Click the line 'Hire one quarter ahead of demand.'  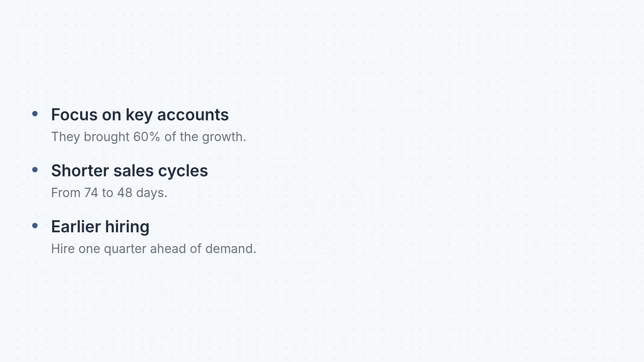point(154,249)
